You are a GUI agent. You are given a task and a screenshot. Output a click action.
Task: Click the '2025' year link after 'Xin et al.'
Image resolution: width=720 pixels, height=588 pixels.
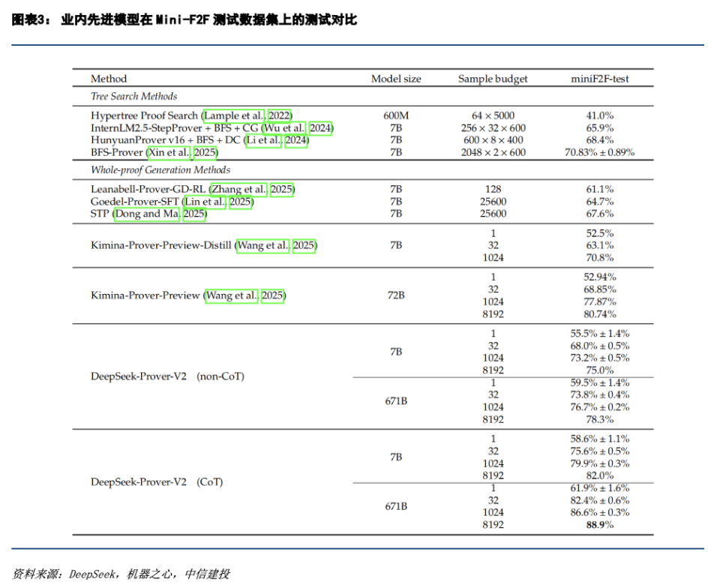tap(205, 152)
